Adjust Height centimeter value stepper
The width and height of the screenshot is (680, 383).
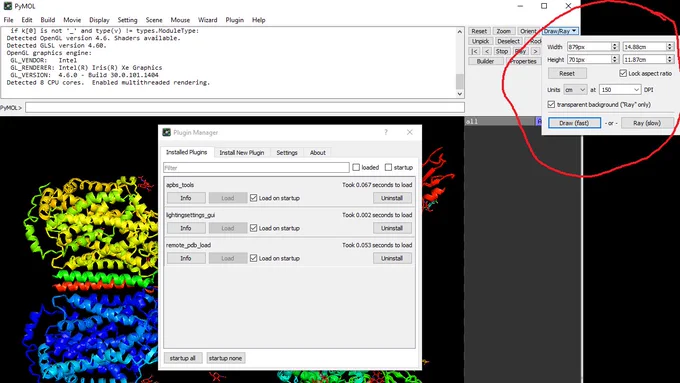point(670,59)
